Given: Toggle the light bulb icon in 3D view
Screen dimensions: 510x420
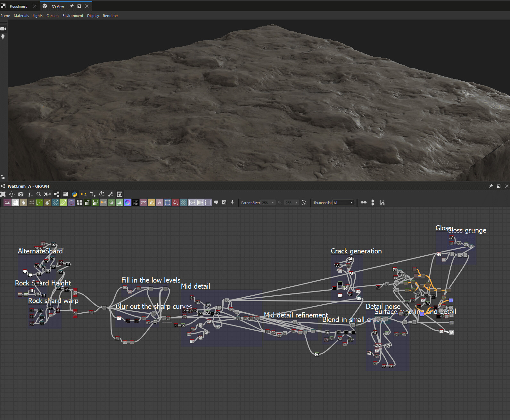Looking at the screenshot, I should [3, 37].
